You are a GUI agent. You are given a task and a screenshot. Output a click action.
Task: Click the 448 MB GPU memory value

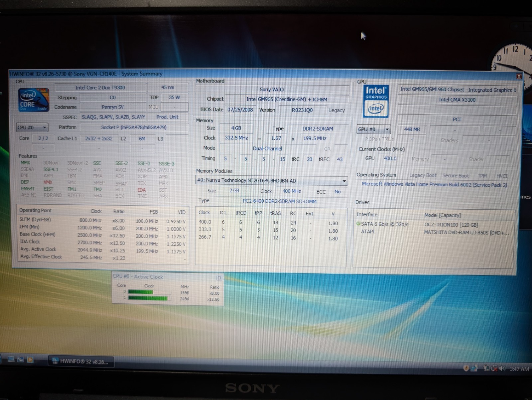pyautogui.click(x=412, y=130)
